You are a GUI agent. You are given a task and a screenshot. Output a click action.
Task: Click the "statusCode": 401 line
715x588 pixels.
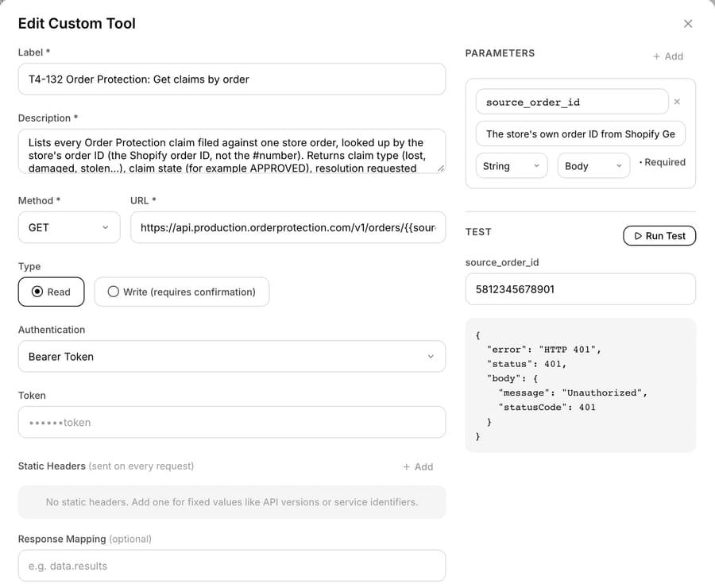pyautogui.click(x=547, y=408)
